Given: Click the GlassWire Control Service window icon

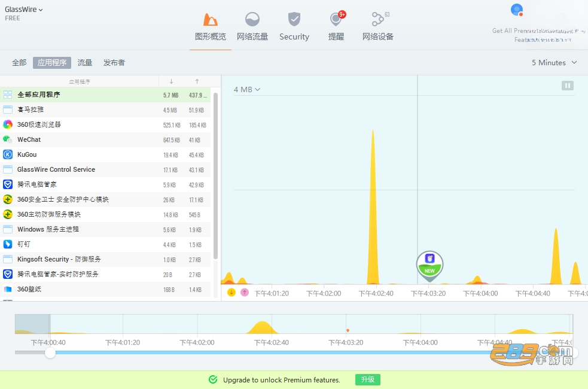Looking at the screenshot, I should [x=8, y=169].
